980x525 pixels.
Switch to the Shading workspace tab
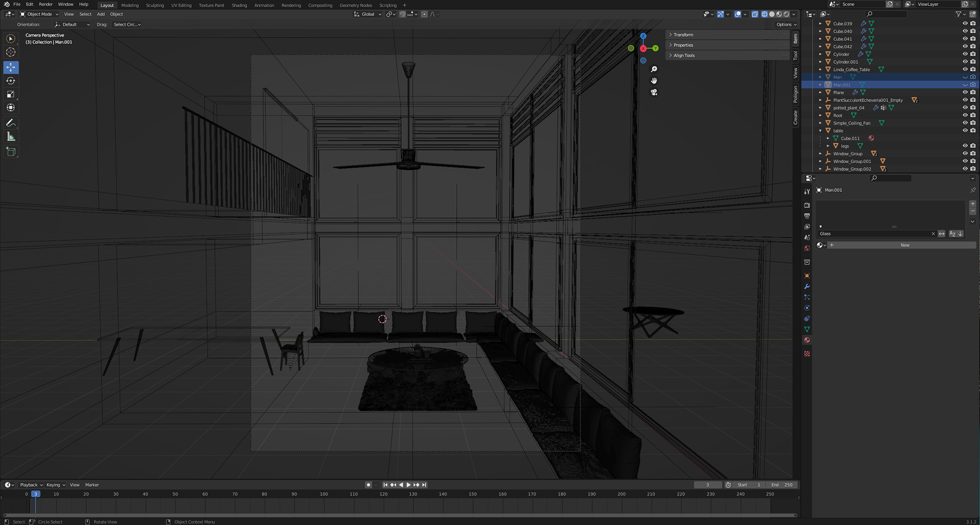pyautogui.click(x=239, y=5)
